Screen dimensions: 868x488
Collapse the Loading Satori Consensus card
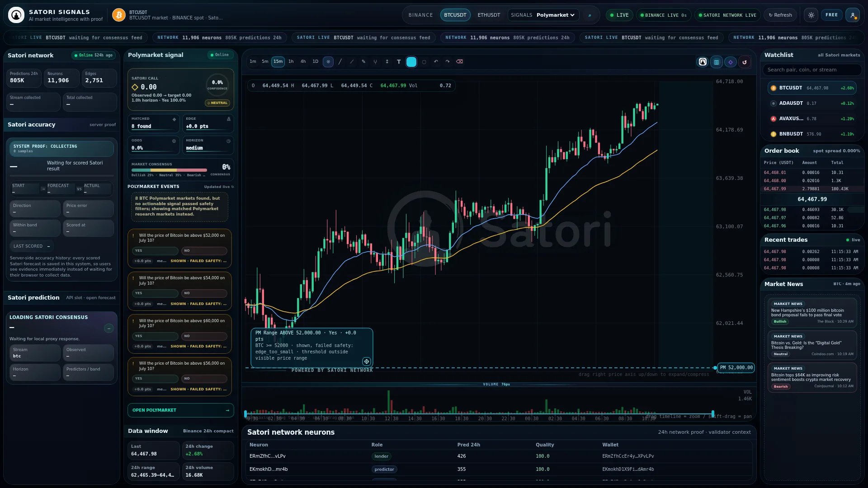109,328
